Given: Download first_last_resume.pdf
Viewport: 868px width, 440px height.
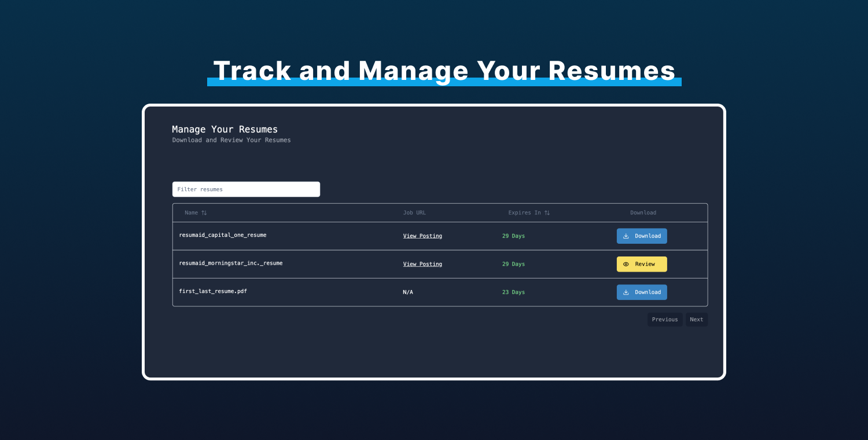Looking at the screenshot, I should coord(642,292).
